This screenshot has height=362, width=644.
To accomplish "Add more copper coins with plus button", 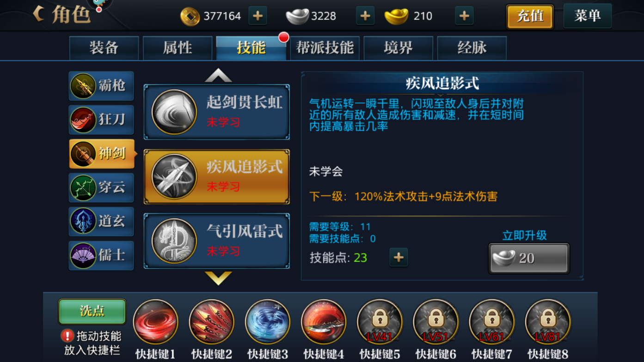I will coord(258,16).
